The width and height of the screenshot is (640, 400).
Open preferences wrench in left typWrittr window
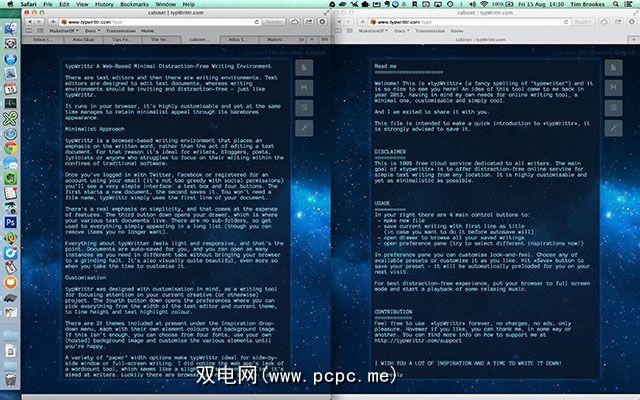(304, 129)
